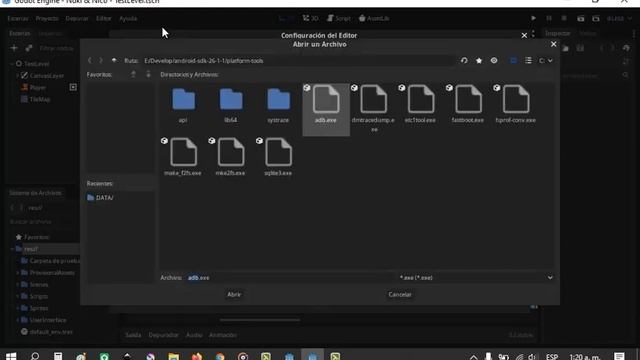Open Windows taskbar search
The width and height of the screenshot is (640, 360).
(x=35, y=356)
